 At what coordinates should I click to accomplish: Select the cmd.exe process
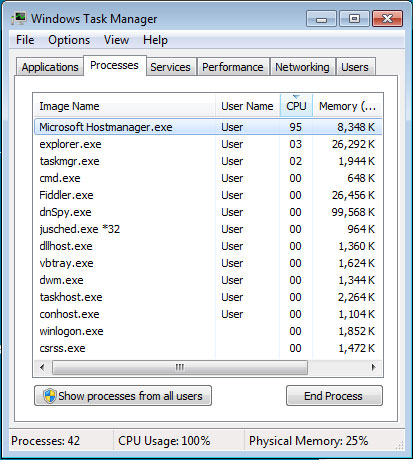208,178
